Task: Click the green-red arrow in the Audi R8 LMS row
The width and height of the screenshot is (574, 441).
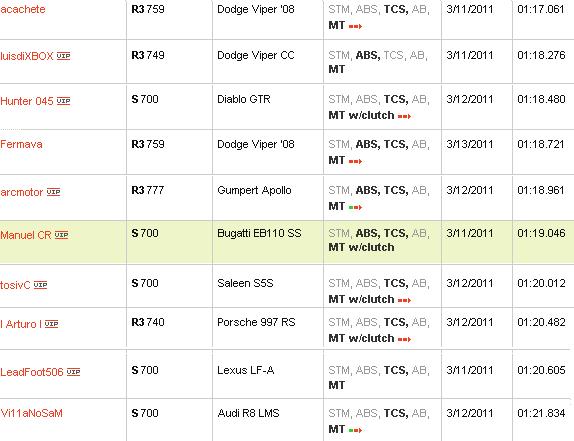Action: tap(355, 430)
